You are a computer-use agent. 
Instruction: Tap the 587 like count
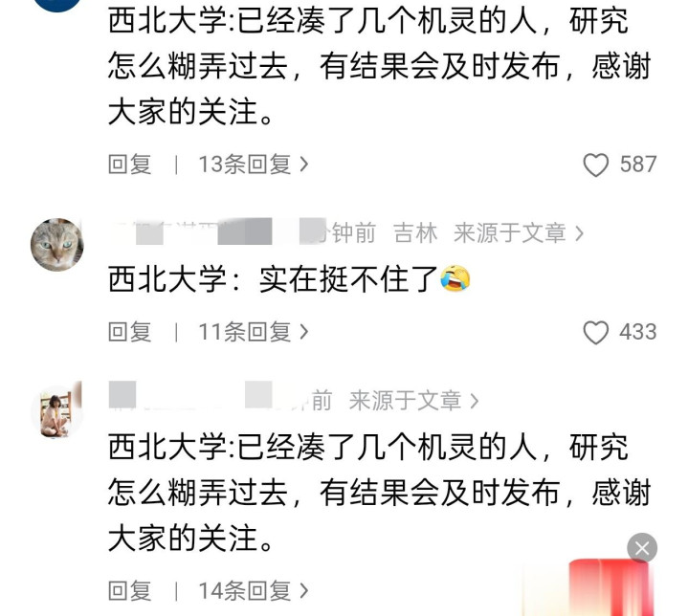tap(638, 165)
